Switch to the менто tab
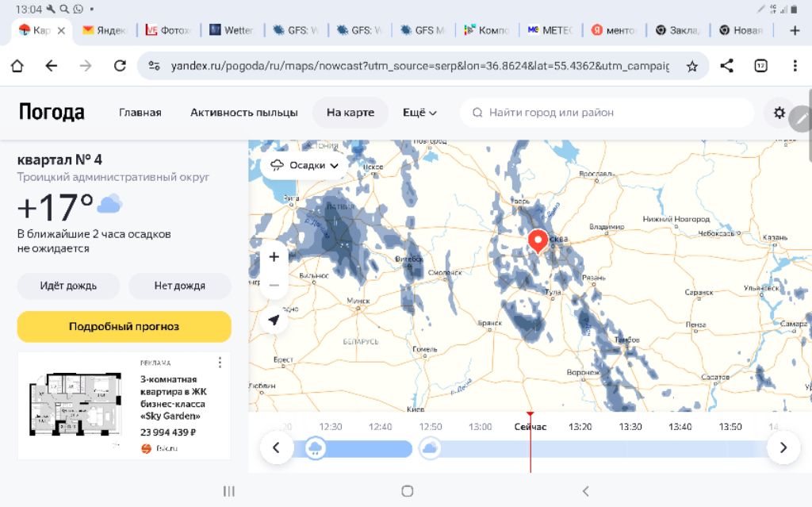Image resolution: width=812 pixels, height=507 pixels. pyautogui.click(x=615, y=31)
